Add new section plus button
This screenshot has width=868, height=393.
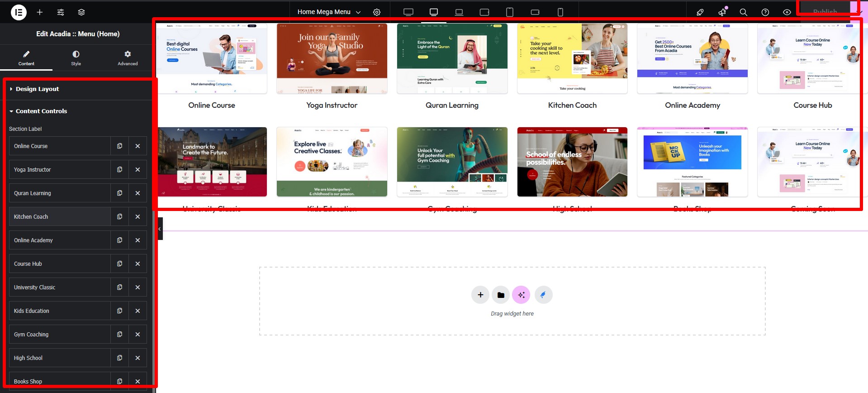point(480,295)
